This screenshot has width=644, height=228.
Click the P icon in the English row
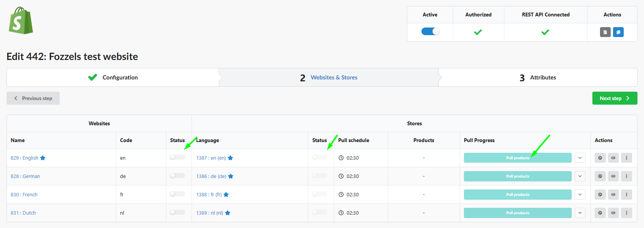click(x=600, y=158)
